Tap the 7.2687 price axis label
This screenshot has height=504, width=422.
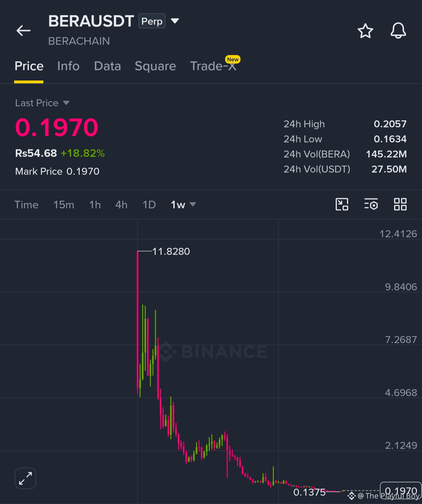tap(401, 340)
